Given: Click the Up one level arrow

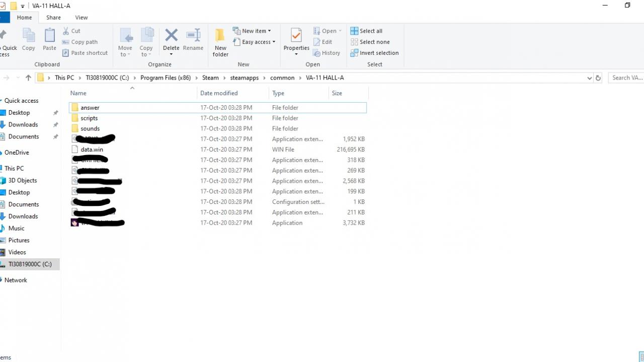Looking at the screenshot, I should pos(28,78).
